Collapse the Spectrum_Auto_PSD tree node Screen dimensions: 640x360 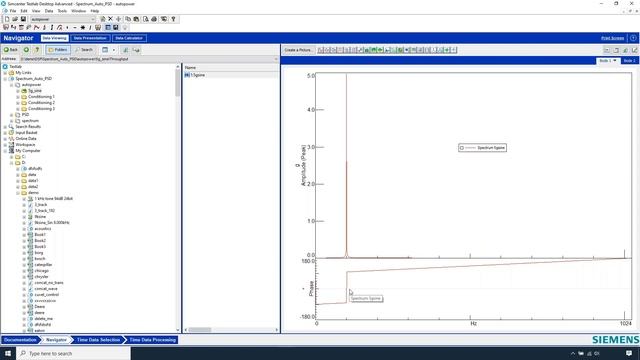5,79
